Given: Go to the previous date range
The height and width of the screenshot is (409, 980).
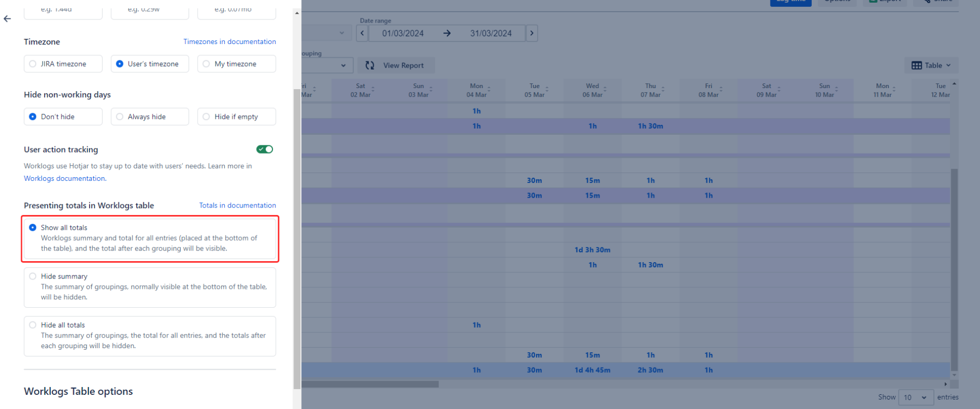Looking at the screenshot, I should click(x=362, y=33).
